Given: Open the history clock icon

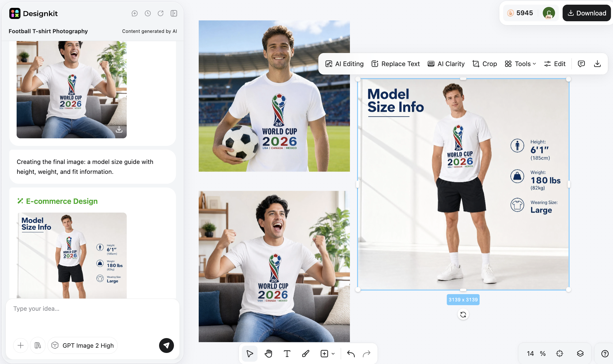Looking at the screenshot, I should point(148,13).
